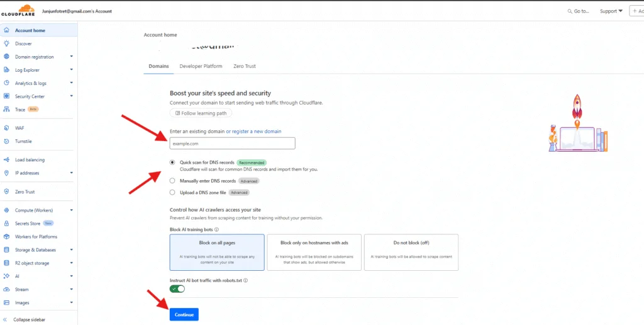644x325 pixels.
Task: Click the Collapse sidebar chevron icon
Action: point(5,320)
